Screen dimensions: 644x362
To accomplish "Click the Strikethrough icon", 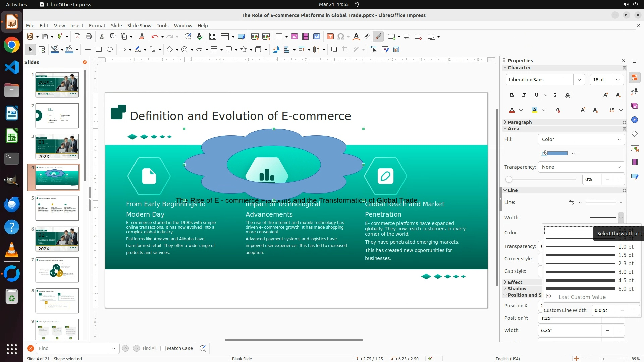I will click(x=555, y=95).
